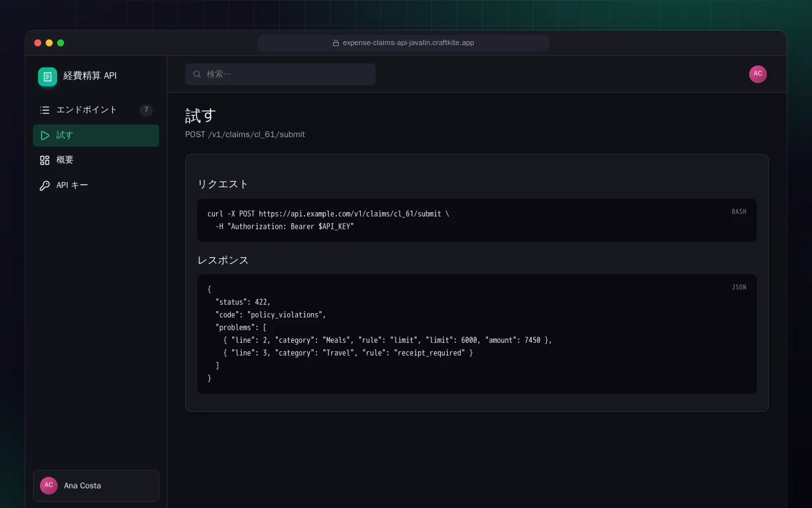Screen dimensions: 812x508
Task: Click the BASH language label
Action: click(739, 211)
